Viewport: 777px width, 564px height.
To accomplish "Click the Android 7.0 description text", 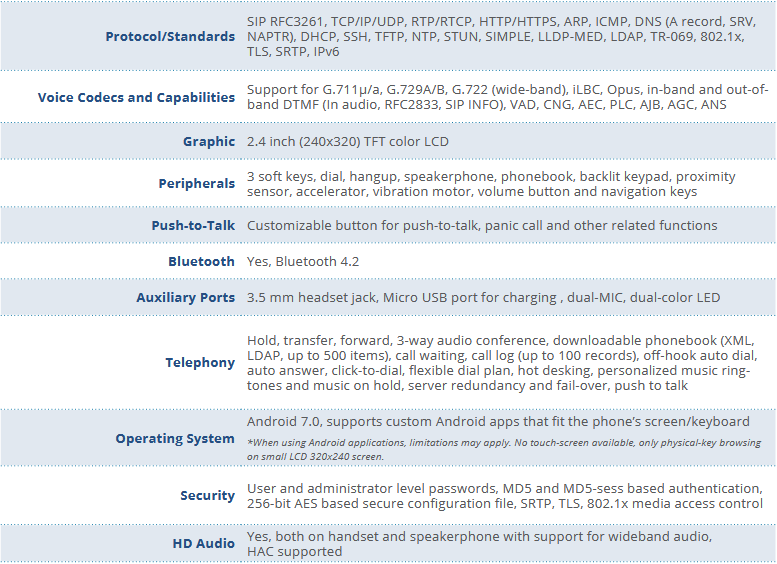I will coord(498,422).
